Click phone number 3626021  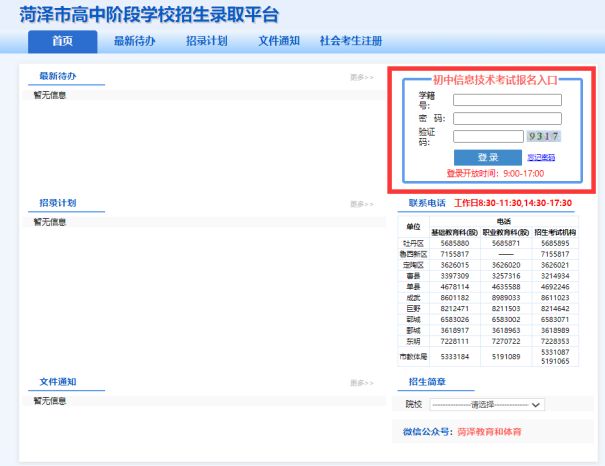click(555, 265)
